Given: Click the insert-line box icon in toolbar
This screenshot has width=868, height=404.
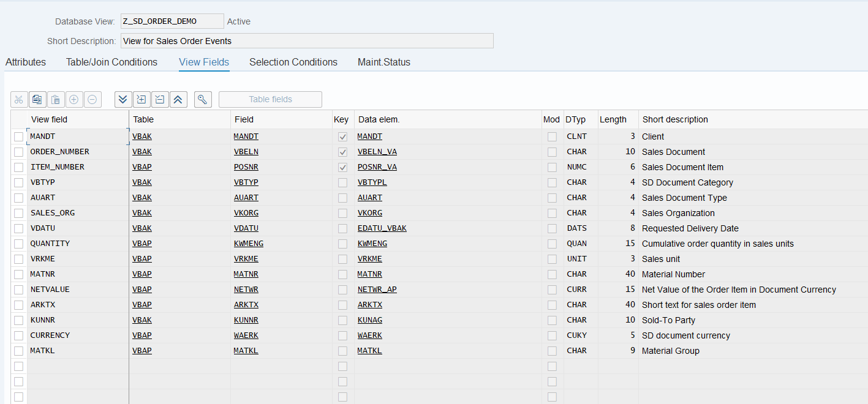Looking at the screenshot, I should [x=142, y=99].
